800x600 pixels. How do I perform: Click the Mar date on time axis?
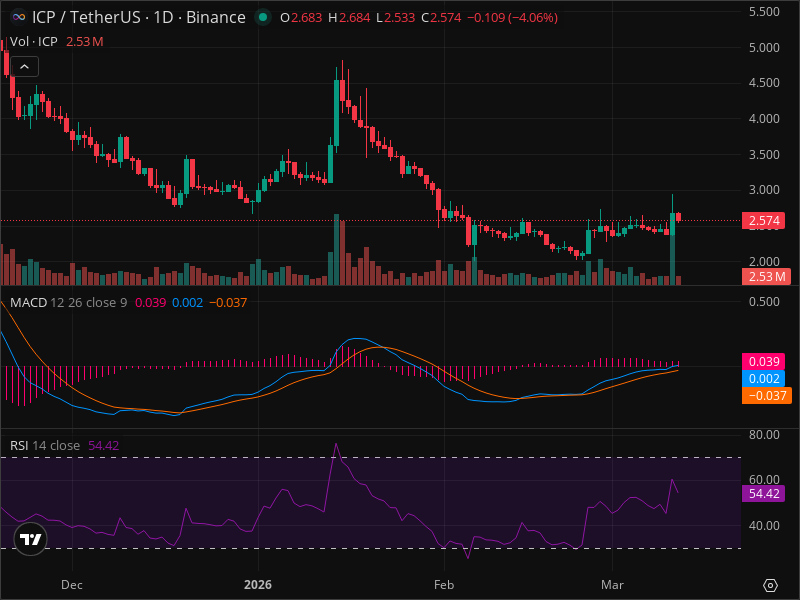tap(612, 585)
